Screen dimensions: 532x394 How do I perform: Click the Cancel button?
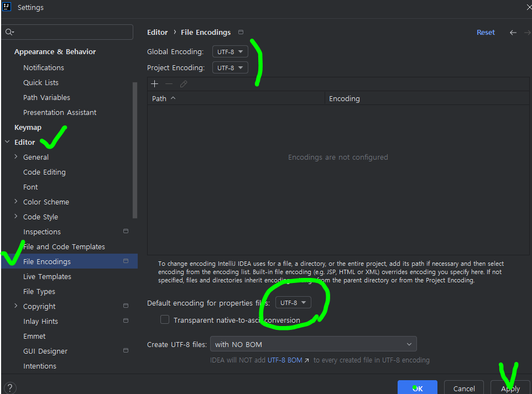pyautogui.click(x=464, y=388)
